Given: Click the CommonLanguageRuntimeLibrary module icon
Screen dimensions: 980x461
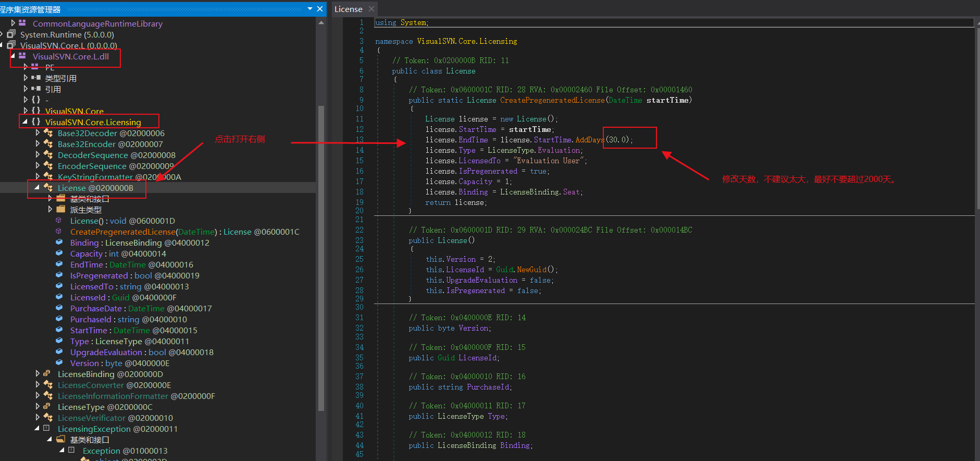Looking at the screenshot, I should (x=22, y=23).
